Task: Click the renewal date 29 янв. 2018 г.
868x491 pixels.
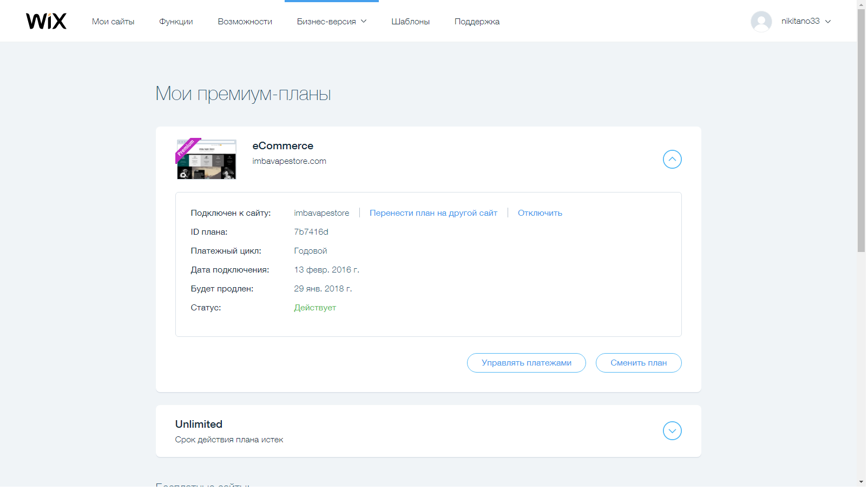Action: pos(323,289)
